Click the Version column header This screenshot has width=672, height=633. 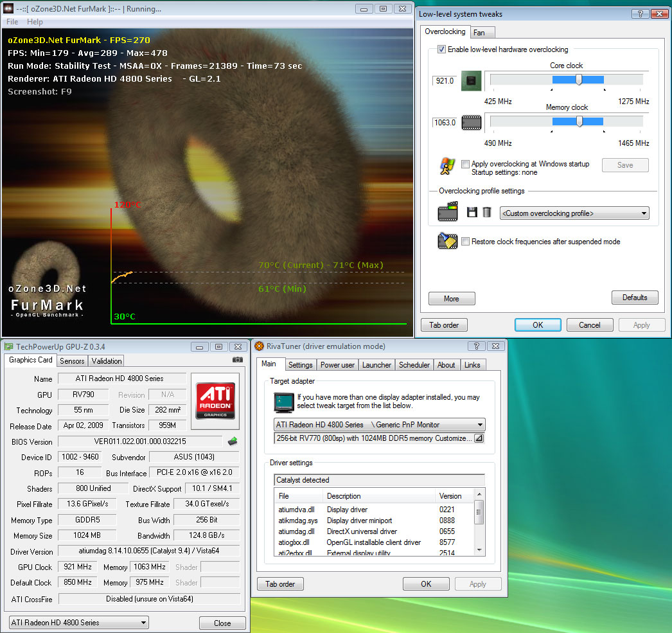(454, 496)
